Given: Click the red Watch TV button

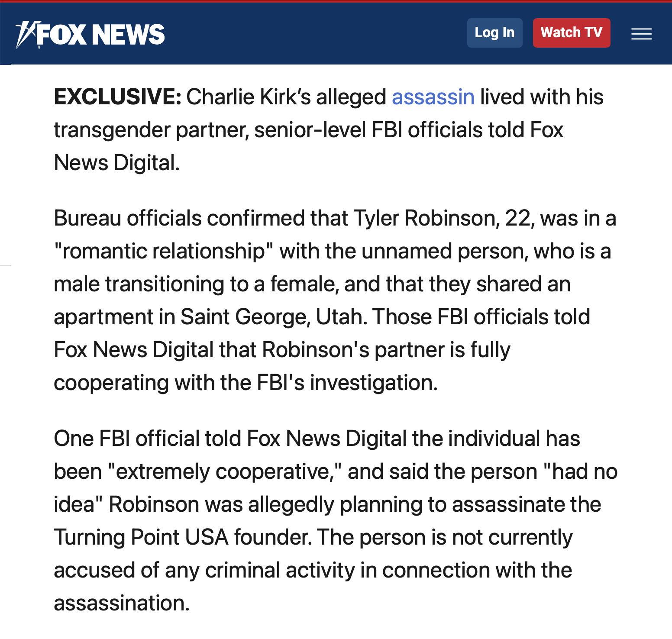Looking at the screenshot, I should 571,33.
